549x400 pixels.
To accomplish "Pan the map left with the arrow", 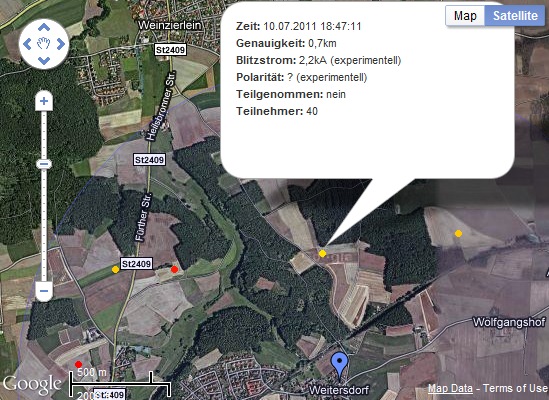I will coord(27,44).
